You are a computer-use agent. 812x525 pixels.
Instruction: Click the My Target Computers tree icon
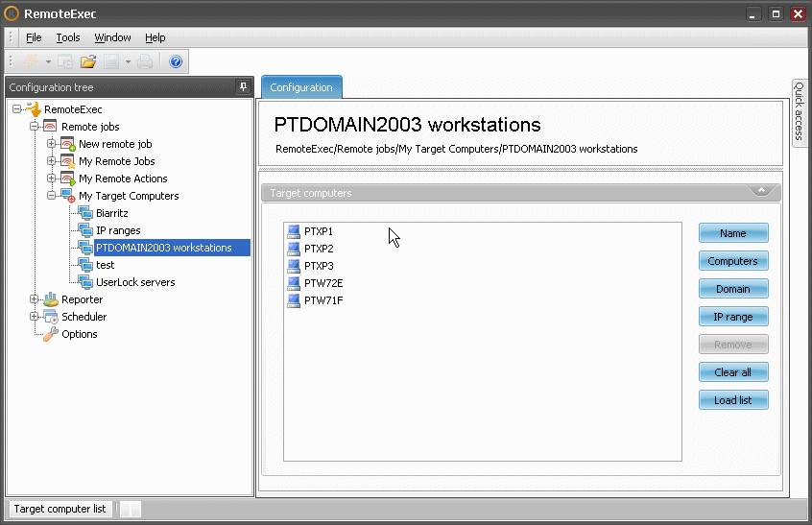68,196
